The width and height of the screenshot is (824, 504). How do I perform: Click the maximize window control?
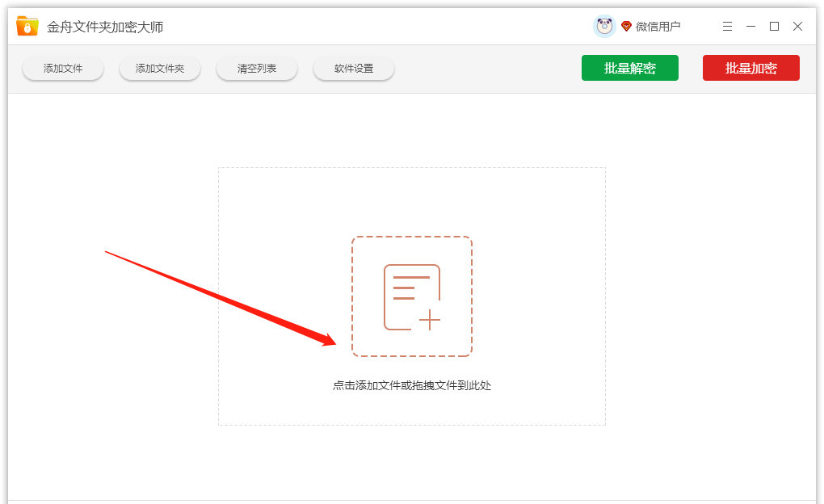click(x=773, y=26)
